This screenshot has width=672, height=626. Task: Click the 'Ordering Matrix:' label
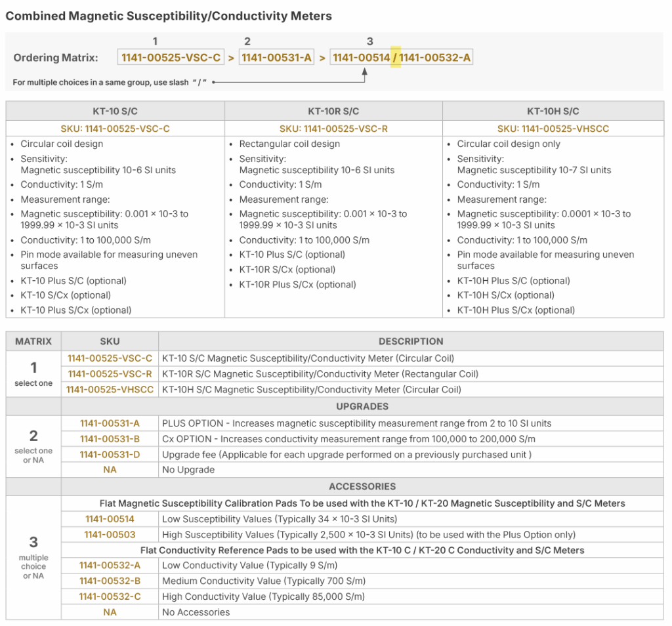coord(56,57)
